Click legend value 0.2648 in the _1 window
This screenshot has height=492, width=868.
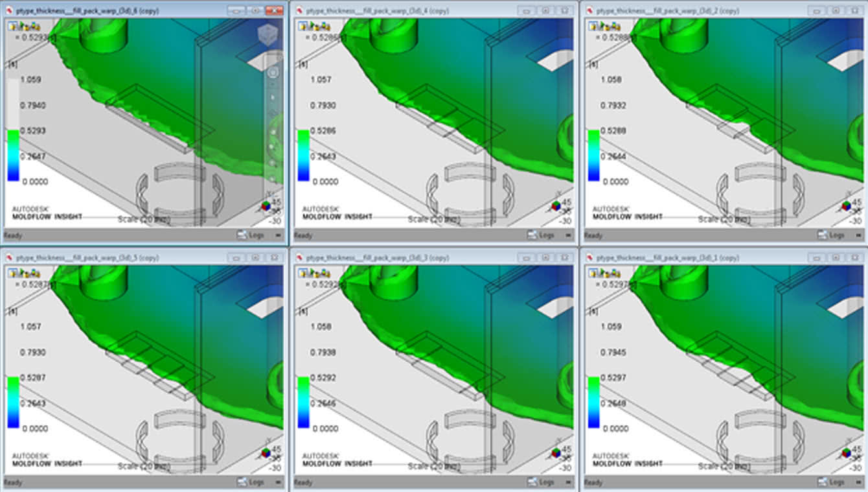[x=614, y=403]
